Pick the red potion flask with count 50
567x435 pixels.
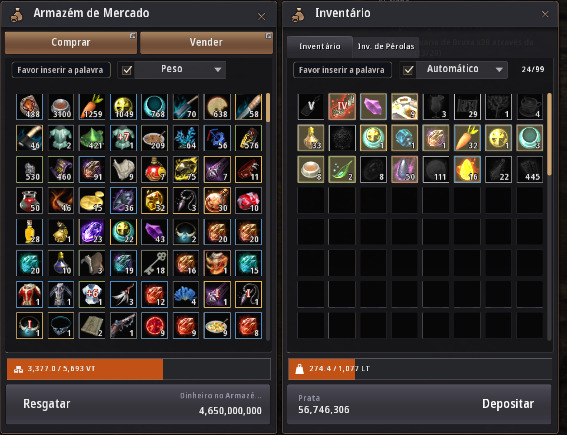[29, 200]
